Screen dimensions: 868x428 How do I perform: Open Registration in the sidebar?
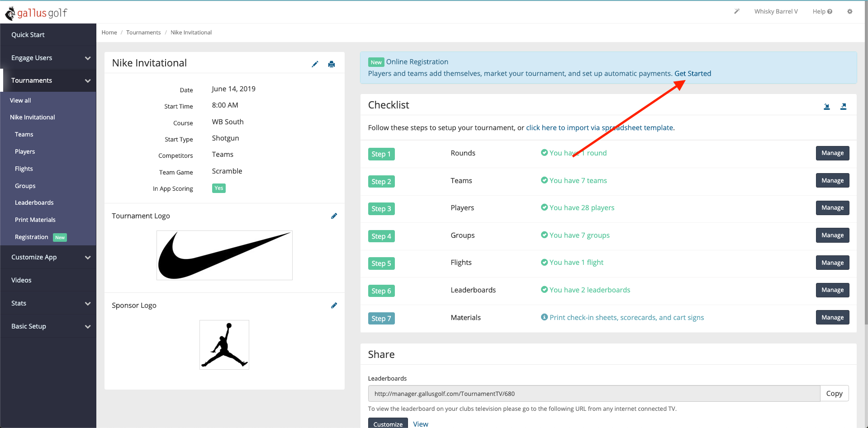(32, 237)
